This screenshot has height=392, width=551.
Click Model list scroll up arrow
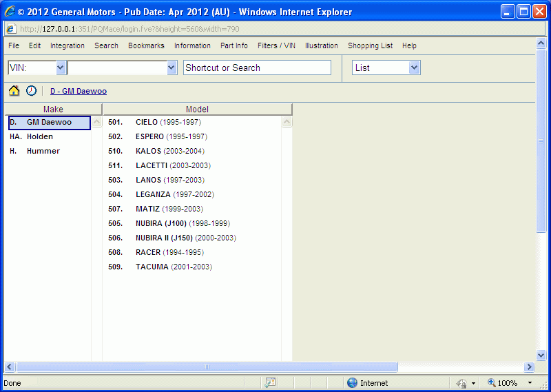pos(287,122)
